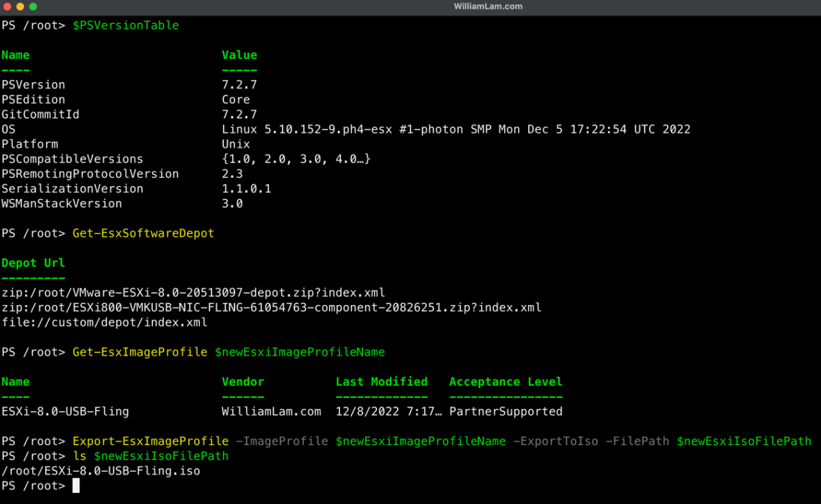Select the Linux 5.10.152-9.ph4-esx OS value
The height and width of the screenshot is (504, 821).
pos(456,129)
